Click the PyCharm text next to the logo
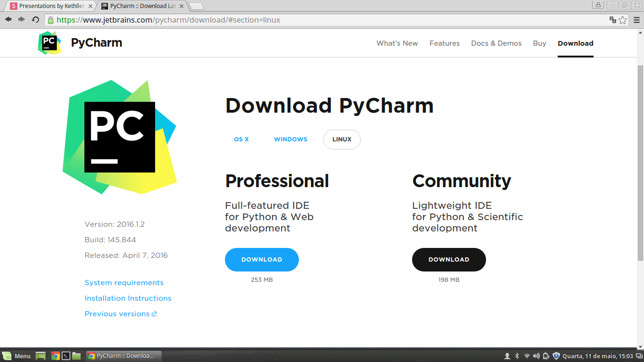The height and width of the screenshot is (362, 644). tap(97, 43)
